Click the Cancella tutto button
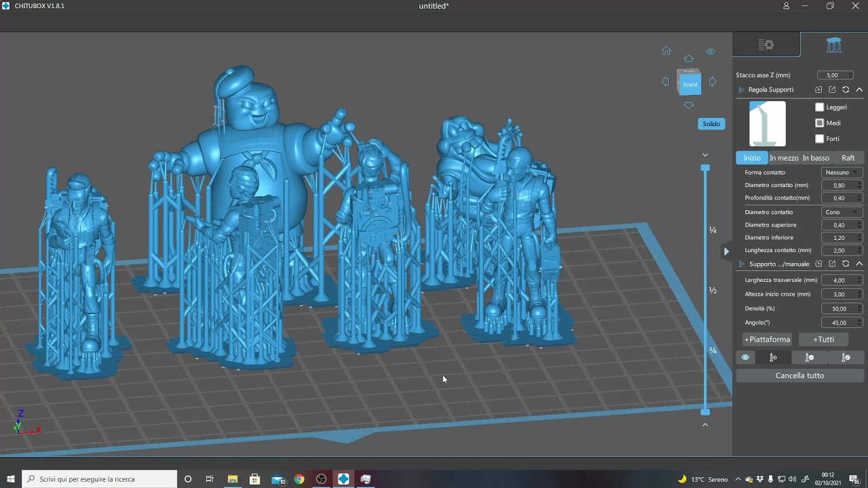This screenshot has width=868, height=488. 800,375
